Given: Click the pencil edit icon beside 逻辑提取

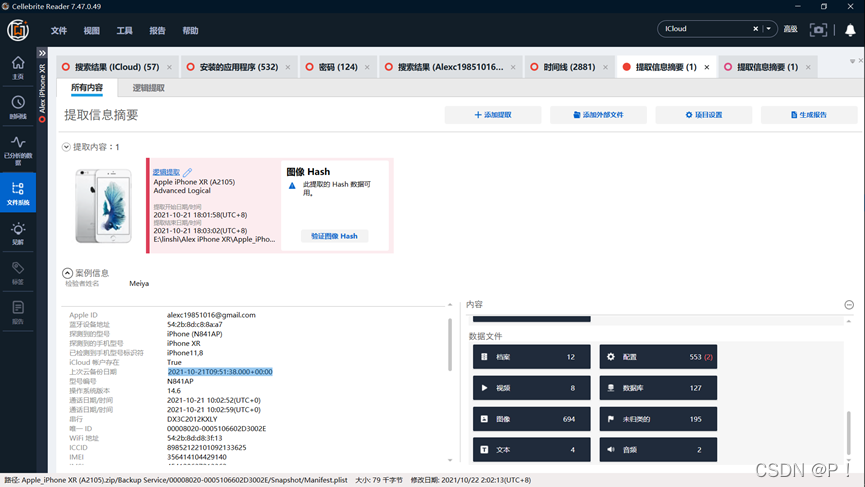Looking at the screenshot, I should [x=188, y=172].
